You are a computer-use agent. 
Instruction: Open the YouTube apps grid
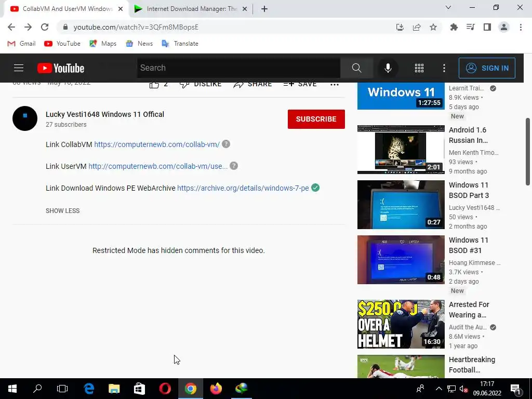click(419, 68)
